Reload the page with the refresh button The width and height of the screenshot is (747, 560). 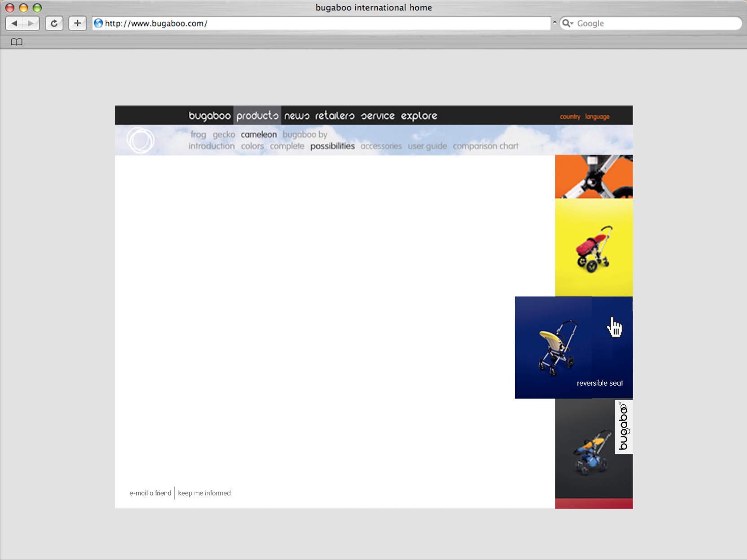click(54, 23)
